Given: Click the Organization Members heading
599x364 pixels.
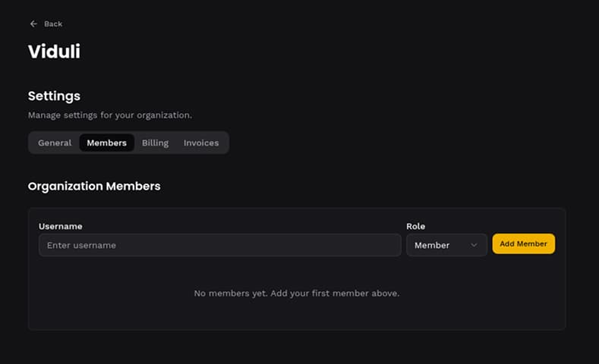Looking at the screenshot, I should tap(94, 186).
